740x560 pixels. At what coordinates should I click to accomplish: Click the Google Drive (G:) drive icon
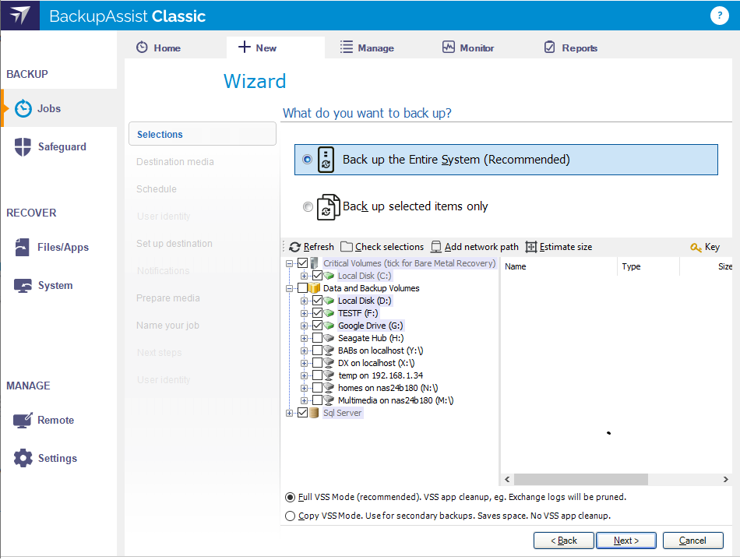tap(329, 326)
